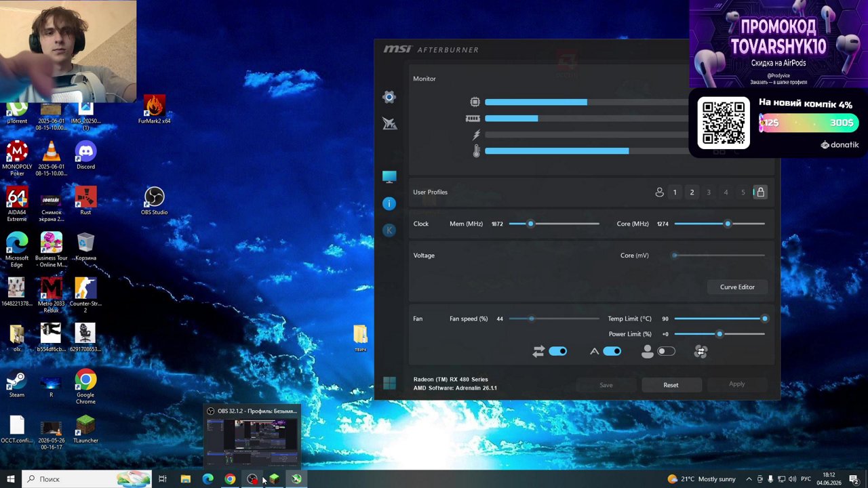The image size is (868, 488).
Task: Open Task View on taskbar
Action: tap(163, 479)
